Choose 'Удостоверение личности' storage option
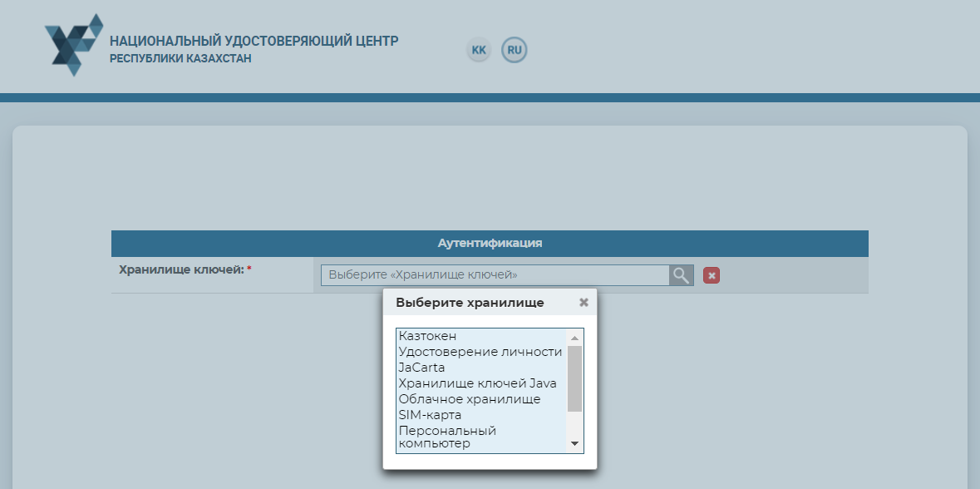The width and height of the screenshot is (980, 489). coord(480,352)
